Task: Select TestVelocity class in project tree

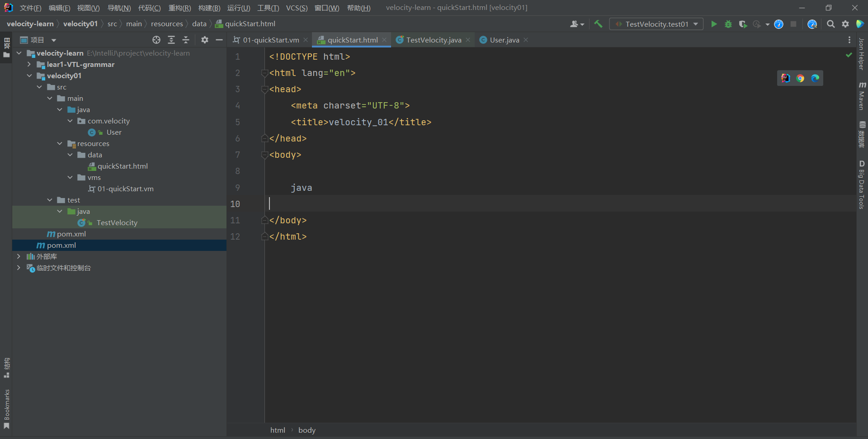Action: pos(117,222)
